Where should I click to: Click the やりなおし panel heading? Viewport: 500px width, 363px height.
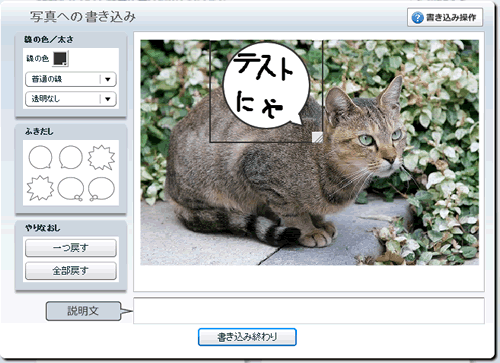[43, 228]
